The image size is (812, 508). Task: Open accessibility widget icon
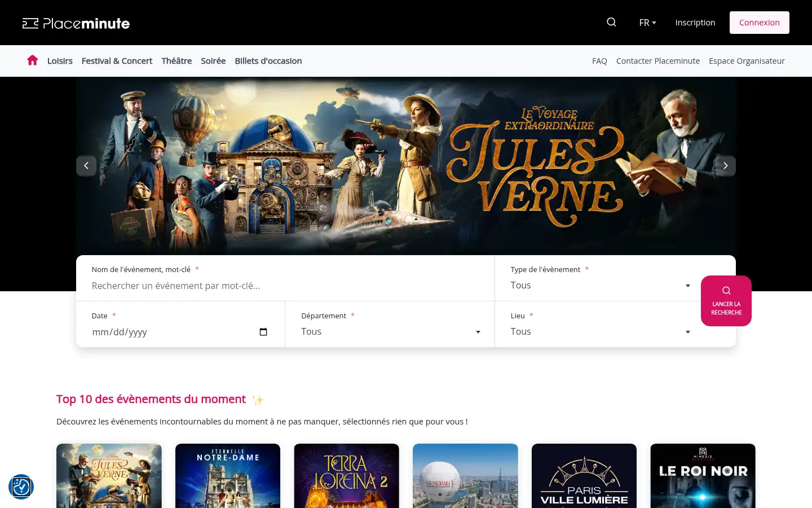[21, 487]
